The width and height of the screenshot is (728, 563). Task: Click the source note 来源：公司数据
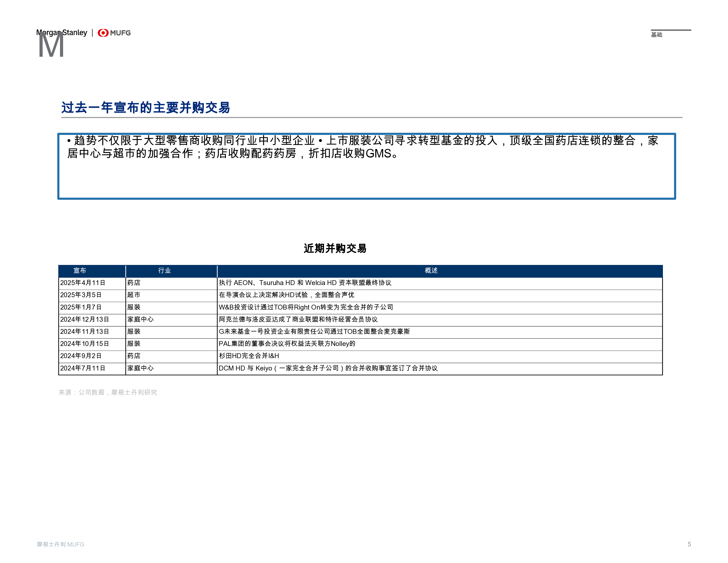tap(108, 393)
